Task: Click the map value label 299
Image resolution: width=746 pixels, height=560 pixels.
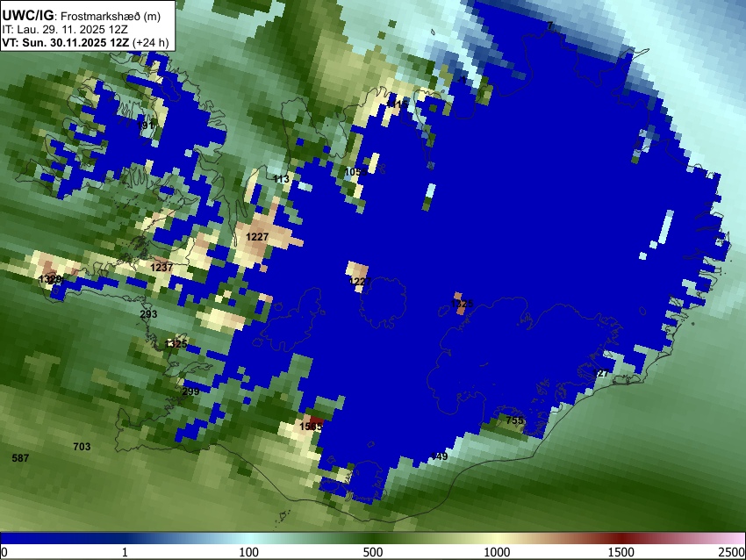Action: (190, 391)
